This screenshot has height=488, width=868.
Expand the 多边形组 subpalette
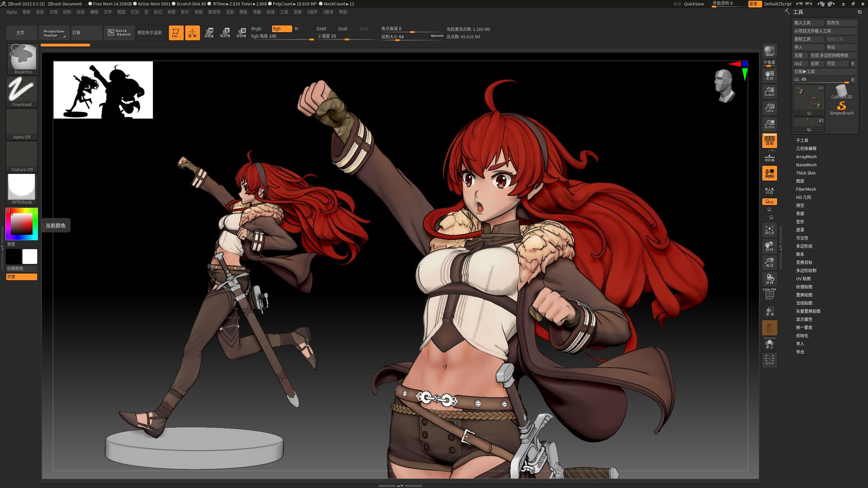pos(804,246)
